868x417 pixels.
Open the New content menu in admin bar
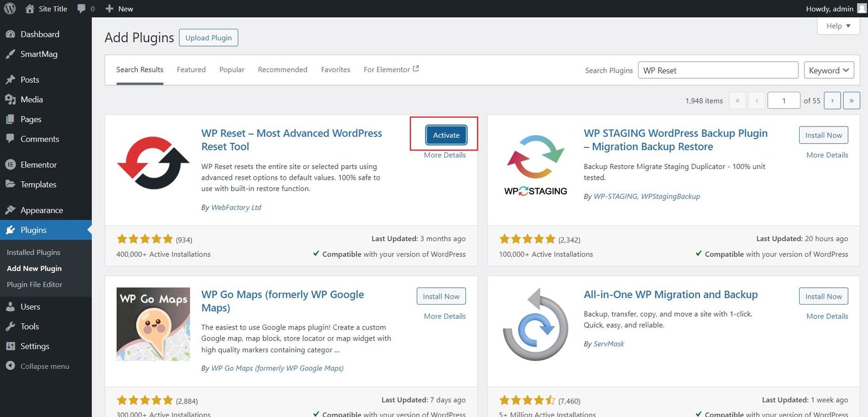pyautogui.click(x=119, y=9)
